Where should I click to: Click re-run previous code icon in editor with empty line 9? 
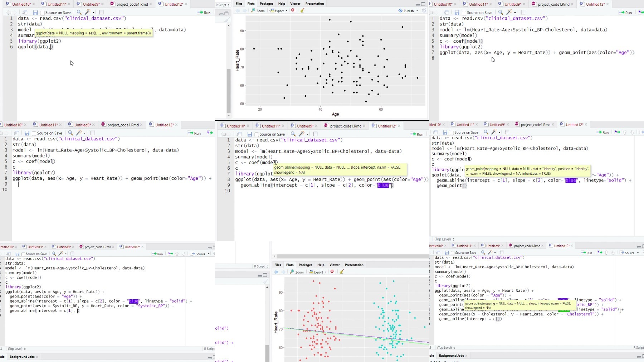(x=210, y=133)
